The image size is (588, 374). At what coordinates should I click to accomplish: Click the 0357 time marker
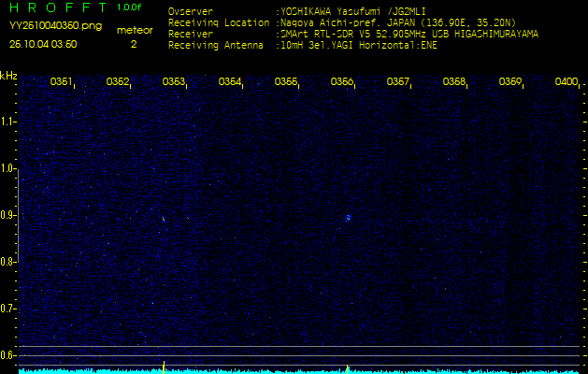pyautogui.click(x=397, y=81)
